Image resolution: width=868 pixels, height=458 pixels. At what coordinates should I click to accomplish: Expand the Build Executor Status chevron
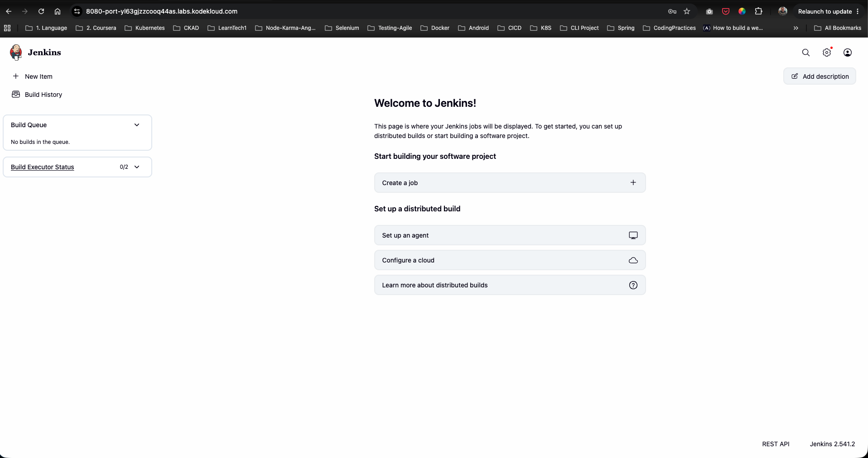pos(137,167)
